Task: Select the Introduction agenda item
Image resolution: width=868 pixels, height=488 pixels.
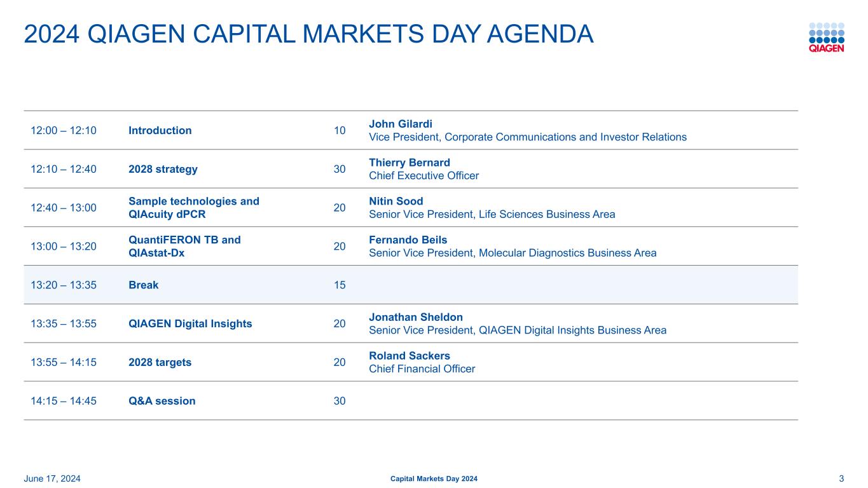Action: coord(160,131)
